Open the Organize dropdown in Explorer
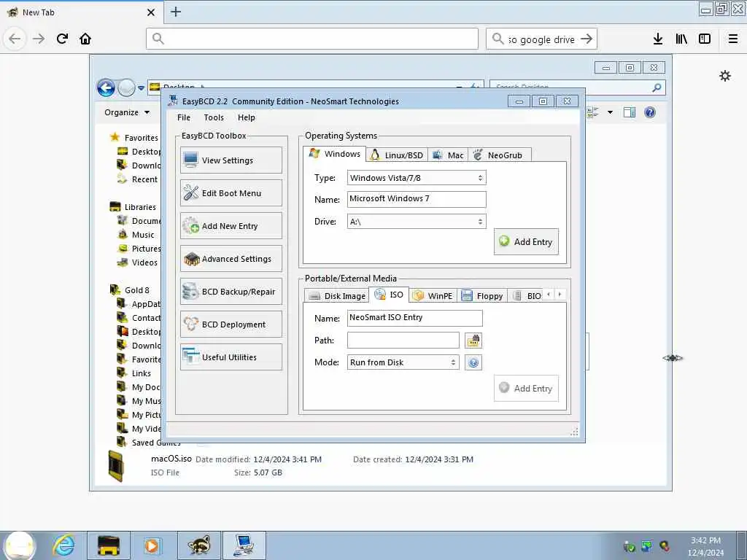The width and height of the screenshot is (747, 560). coord(127,112)
